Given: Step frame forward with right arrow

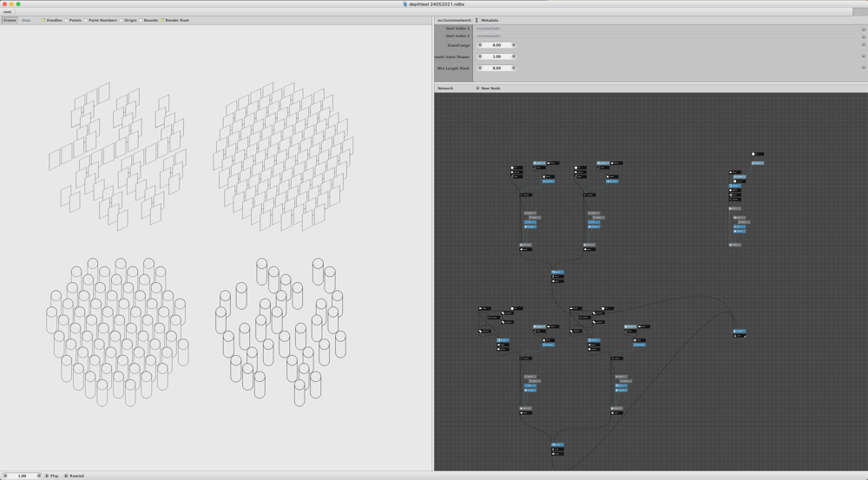Looking at the screenshot, I should click(x=39, y=476).
